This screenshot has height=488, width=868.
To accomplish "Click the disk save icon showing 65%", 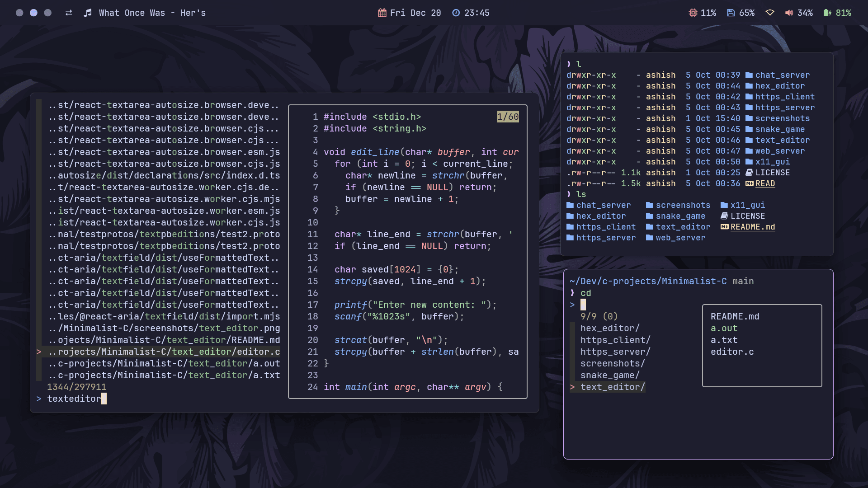I will [731, 13].
